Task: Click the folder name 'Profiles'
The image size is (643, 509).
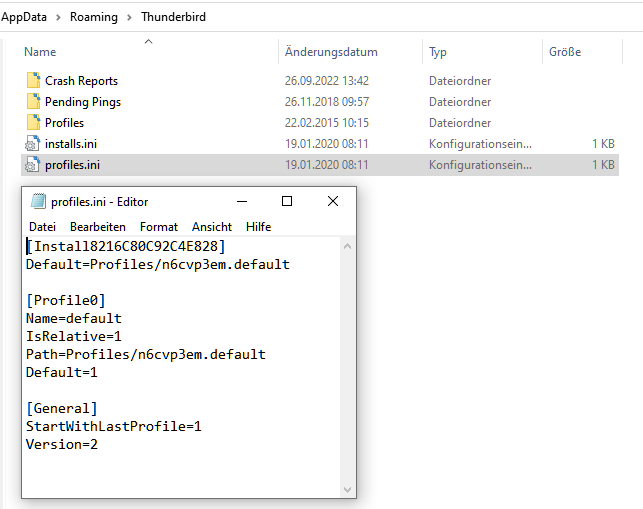Action: pyautogui.click(x=64, y=123)
